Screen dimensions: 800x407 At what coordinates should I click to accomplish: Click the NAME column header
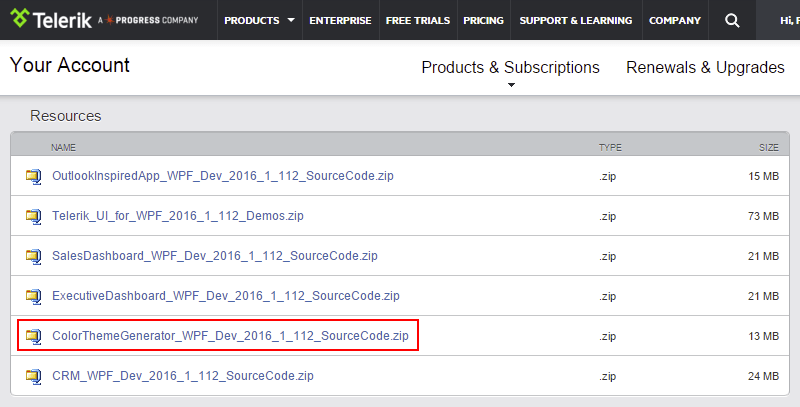point(63,147)
